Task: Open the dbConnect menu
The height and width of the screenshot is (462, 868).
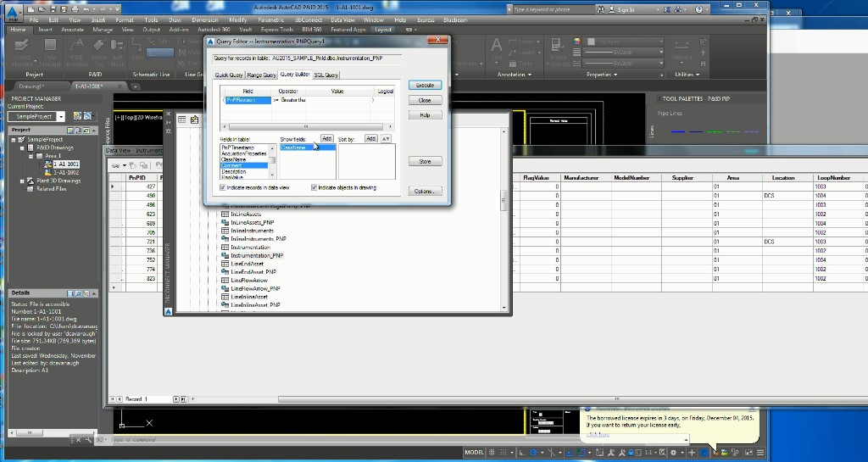Action: (309, 19)
